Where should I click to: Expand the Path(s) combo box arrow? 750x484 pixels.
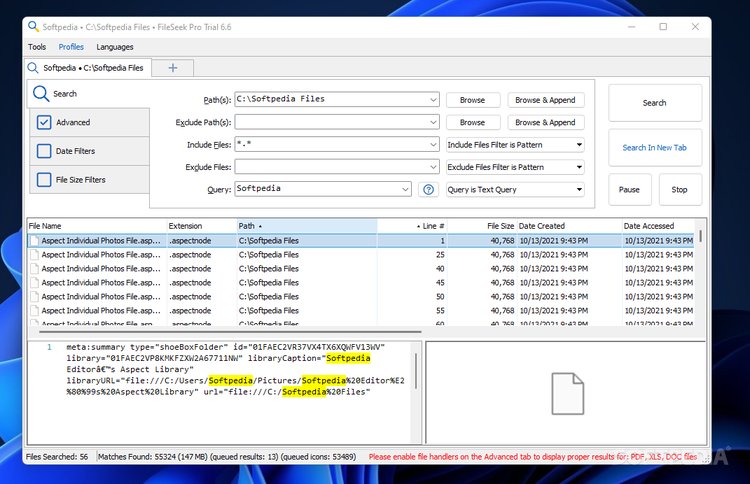coord(433,100)
